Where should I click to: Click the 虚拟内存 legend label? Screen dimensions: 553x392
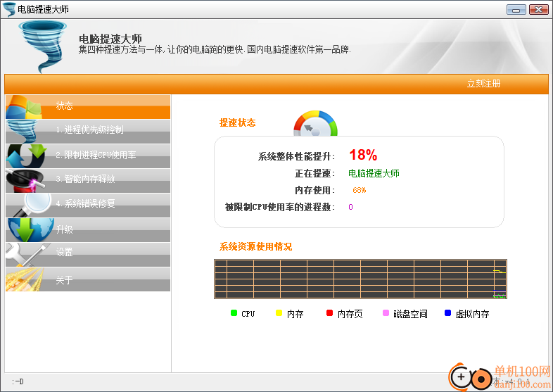(x=472, y=314)
